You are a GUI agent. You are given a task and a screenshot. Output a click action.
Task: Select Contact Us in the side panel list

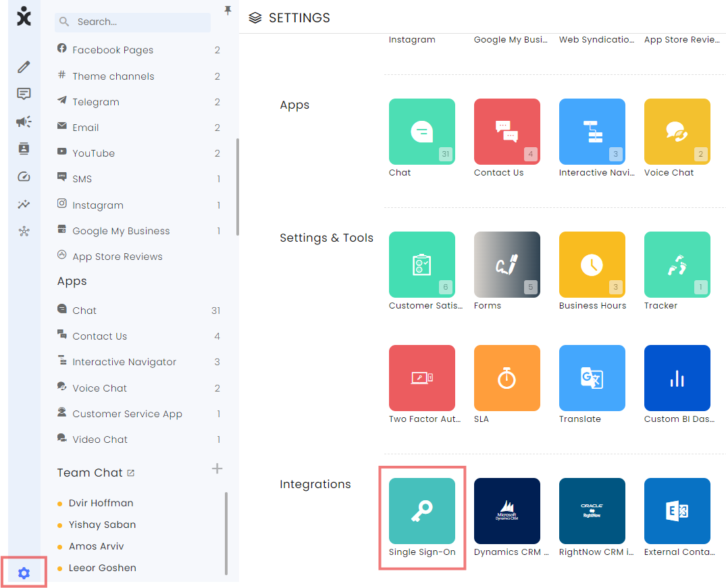pyautogui.click(x=138, y=336)
